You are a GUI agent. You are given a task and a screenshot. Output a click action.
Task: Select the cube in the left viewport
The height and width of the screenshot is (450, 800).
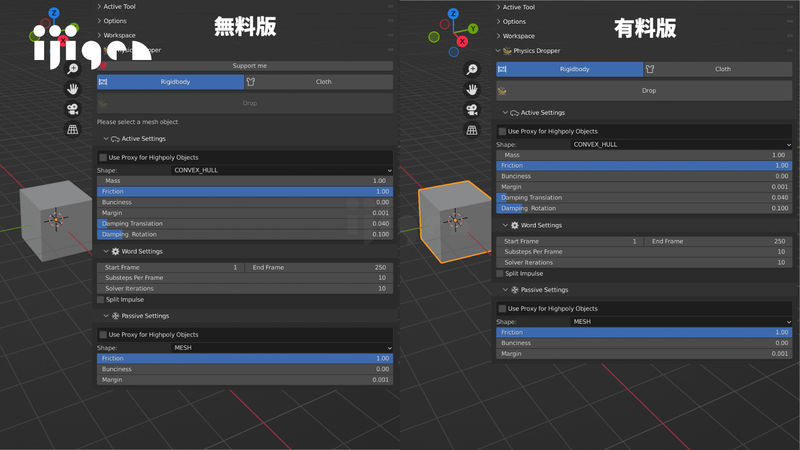pyautogui.click(x=56, y=219)
